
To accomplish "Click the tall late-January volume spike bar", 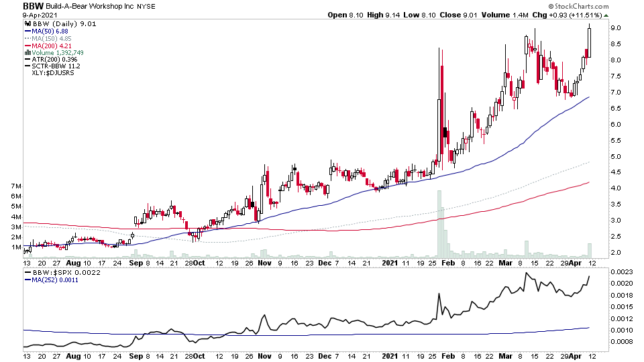I will [x=440, y=224].
